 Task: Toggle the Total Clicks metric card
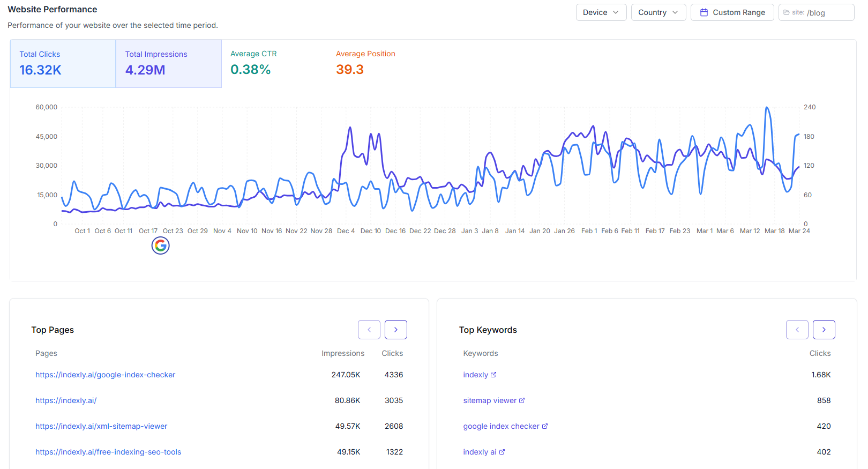coord(63,63)
